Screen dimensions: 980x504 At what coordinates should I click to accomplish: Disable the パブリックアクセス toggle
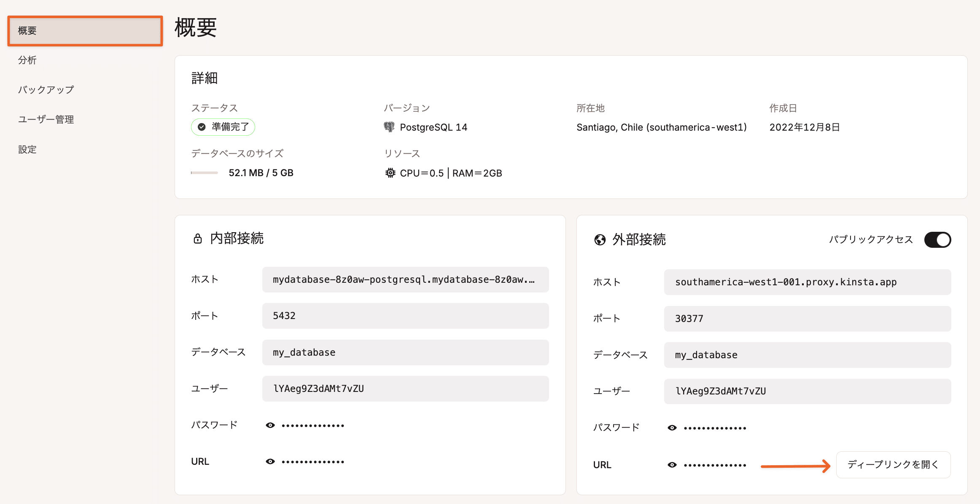pos(937,239)
